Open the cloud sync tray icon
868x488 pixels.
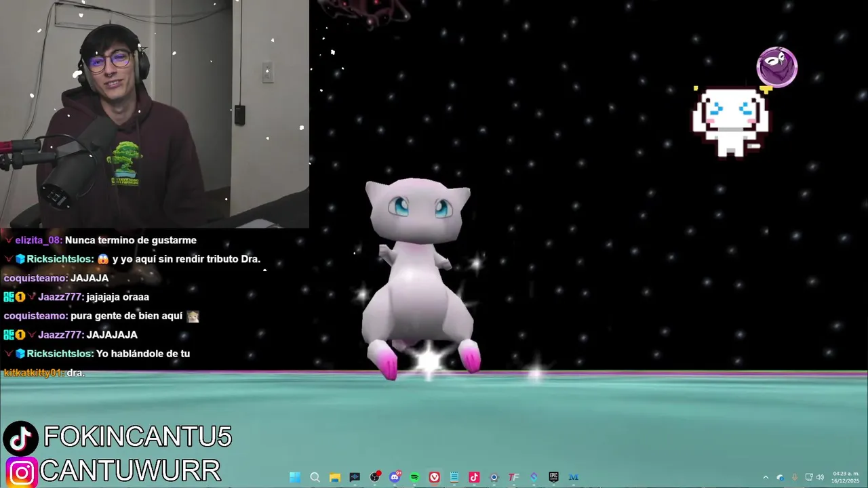780,477
